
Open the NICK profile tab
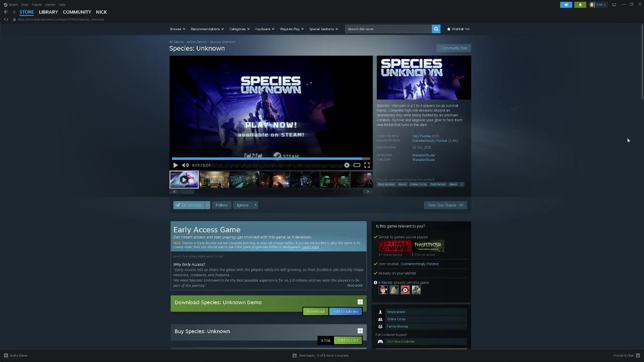(101, 12)
